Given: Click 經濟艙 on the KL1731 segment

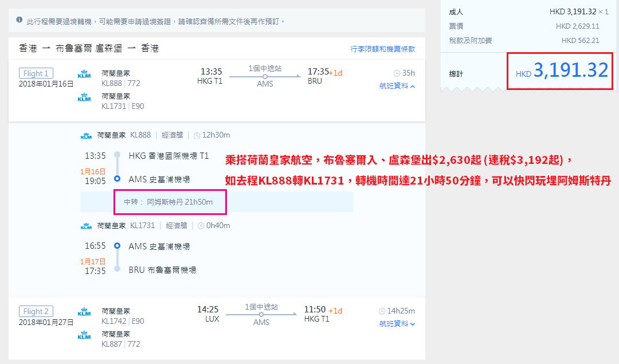Looking at the screenshot, I should [x=177, y=225].
